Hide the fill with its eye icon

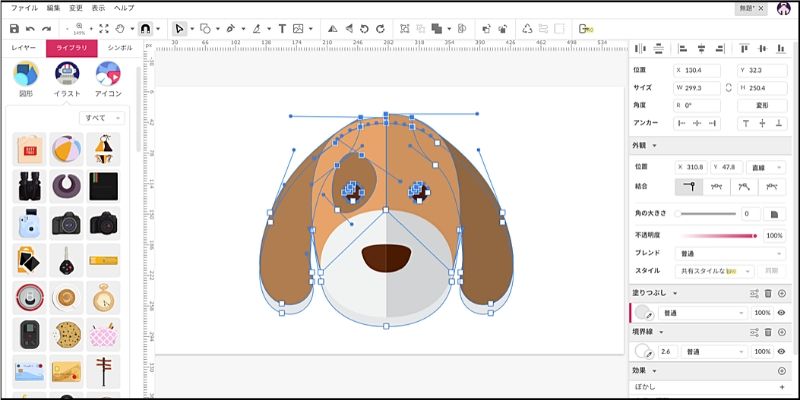coord(782,313)
